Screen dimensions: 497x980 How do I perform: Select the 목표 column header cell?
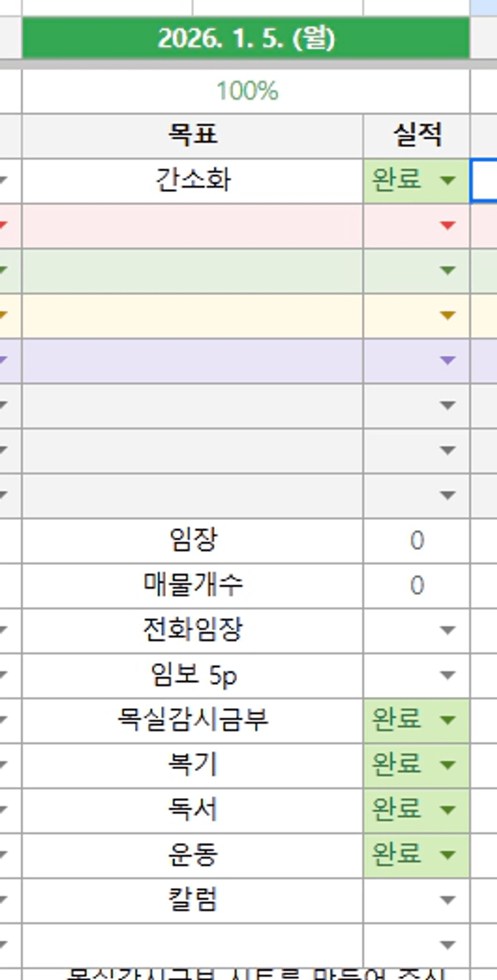(x=192, y=135)
